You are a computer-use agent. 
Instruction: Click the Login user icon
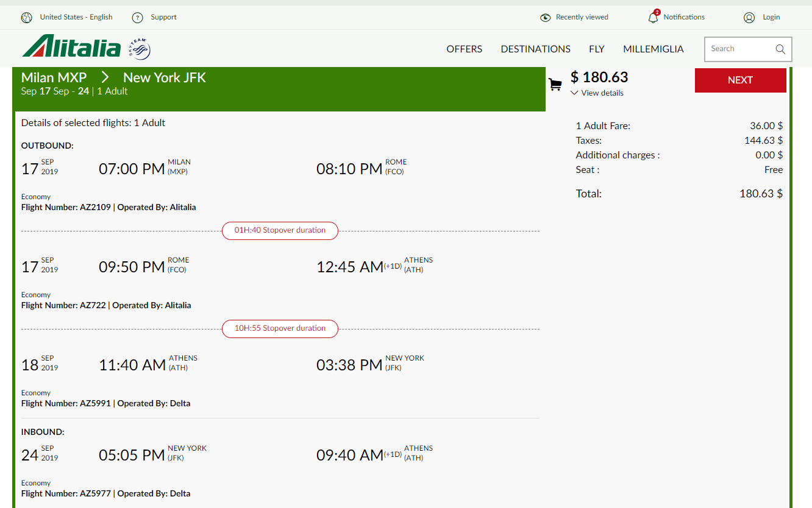coord(749,18)
